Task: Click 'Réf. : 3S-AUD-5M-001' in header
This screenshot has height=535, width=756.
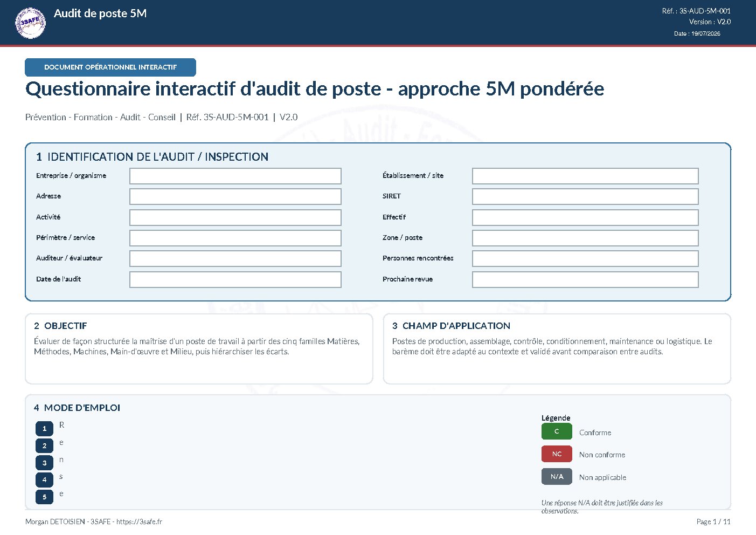Action: [x=696, y=11]
